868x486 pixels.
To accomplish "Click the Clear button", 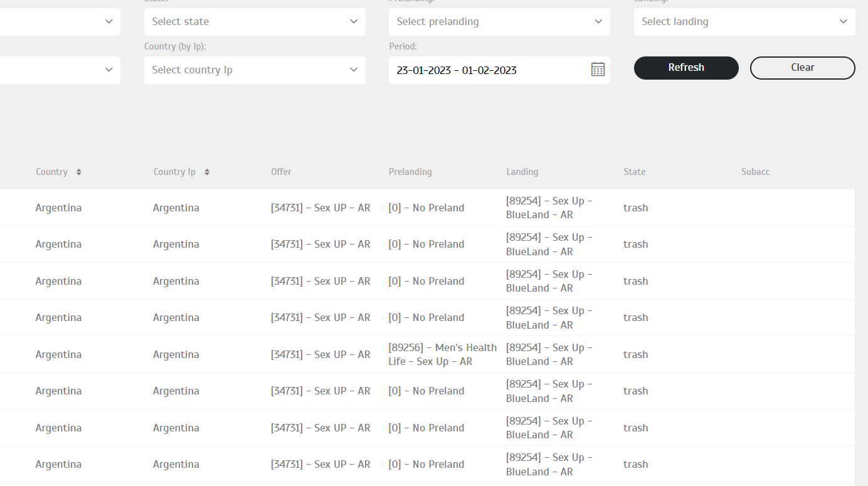I will [803, 68].
